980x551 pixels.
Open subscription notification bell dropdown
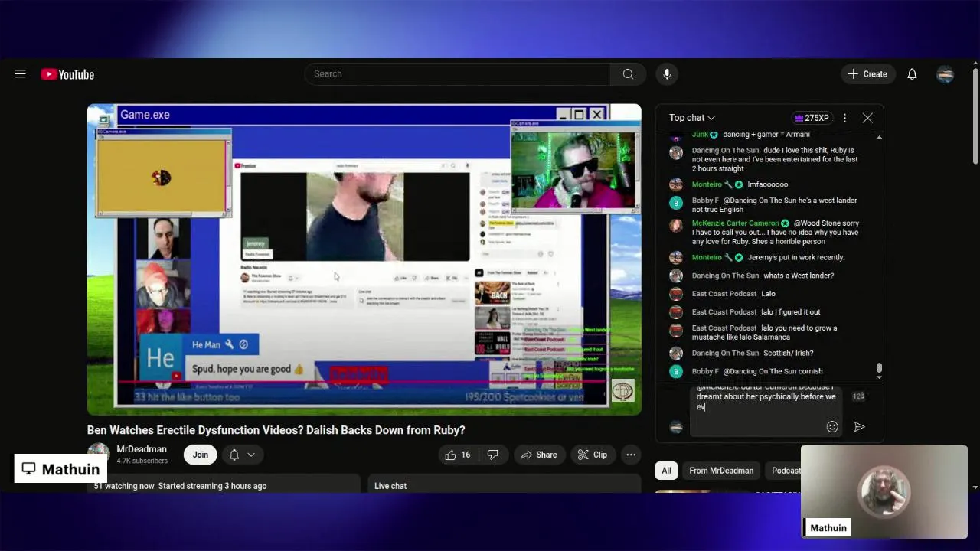point(242,455)
